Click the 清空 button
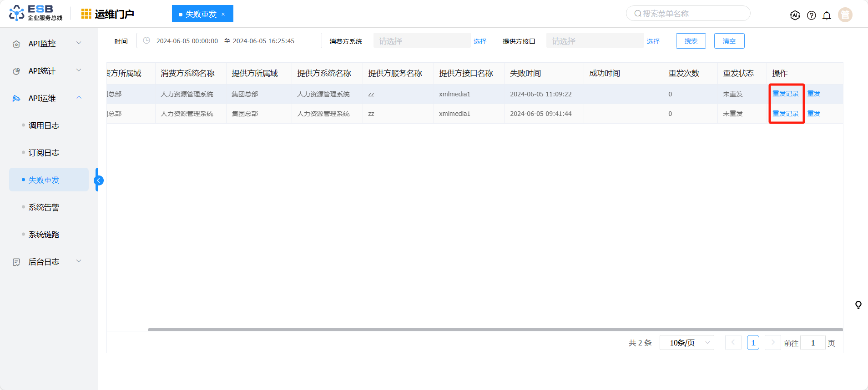868x390 pixels. coord(729,41)
